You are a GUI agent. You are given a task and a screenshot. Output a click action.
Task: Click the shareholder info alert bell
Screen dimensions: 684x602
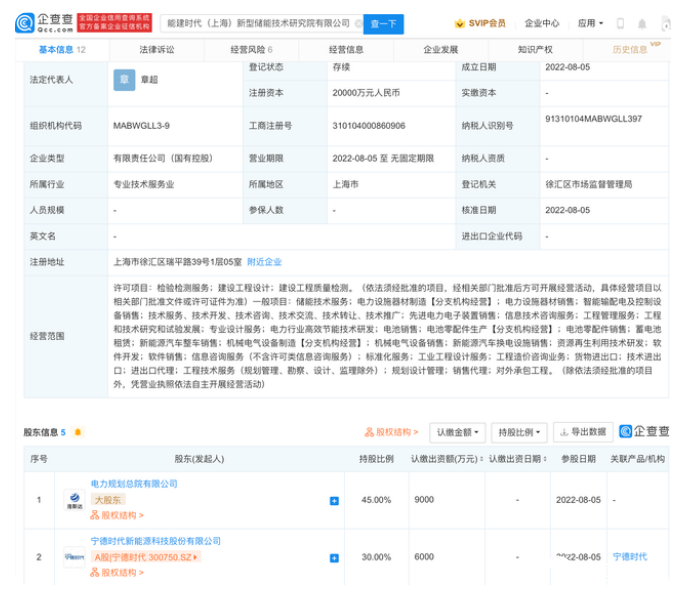tap(78, 432)
